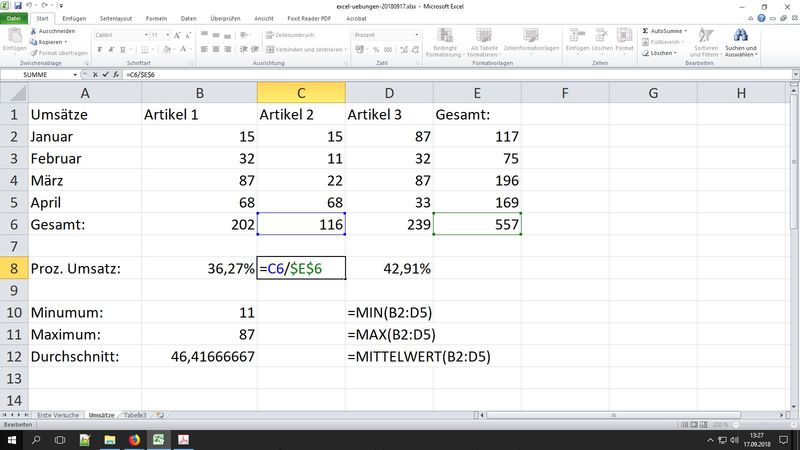Click the Save icon in quick access toolbar
The height and width of the screenshot is (450, 800).
tap(16, 5)
